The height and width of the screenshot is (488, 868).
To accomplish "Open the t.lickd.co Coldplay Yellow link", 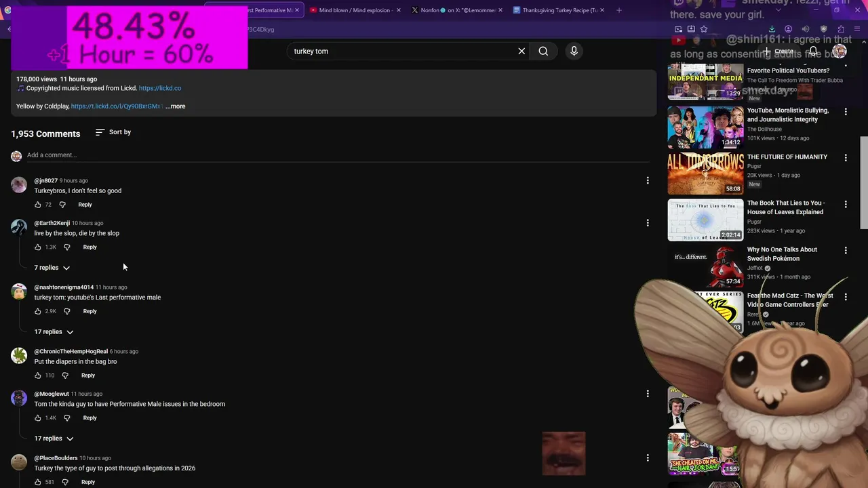I will (x=117, y=106).
